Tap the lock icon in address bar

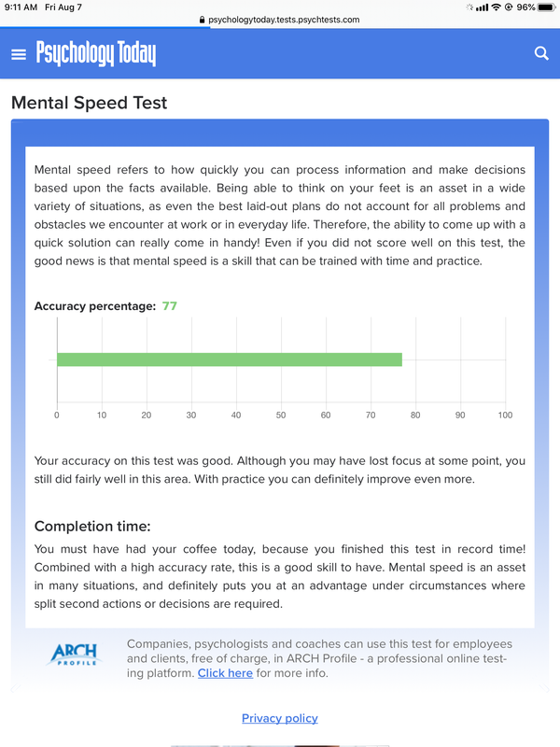pos(203,20)
